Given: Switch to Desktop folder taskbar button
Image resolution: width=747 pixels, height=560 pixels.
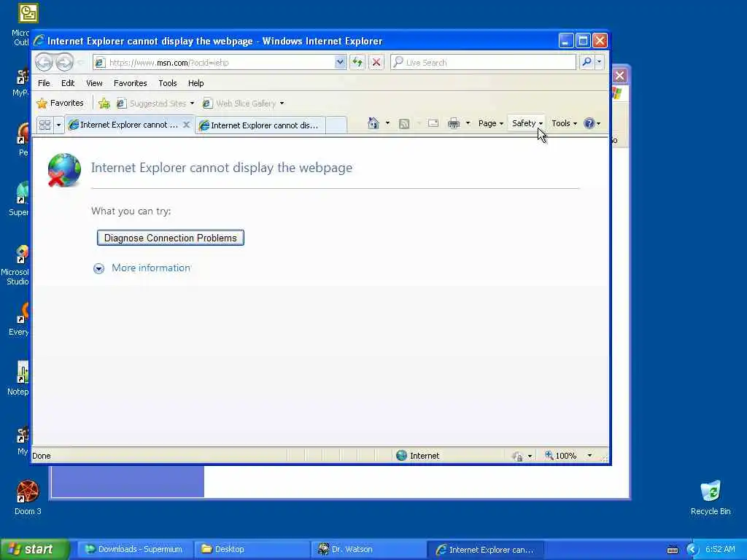Looking at the screenshot, I should 252,550.
